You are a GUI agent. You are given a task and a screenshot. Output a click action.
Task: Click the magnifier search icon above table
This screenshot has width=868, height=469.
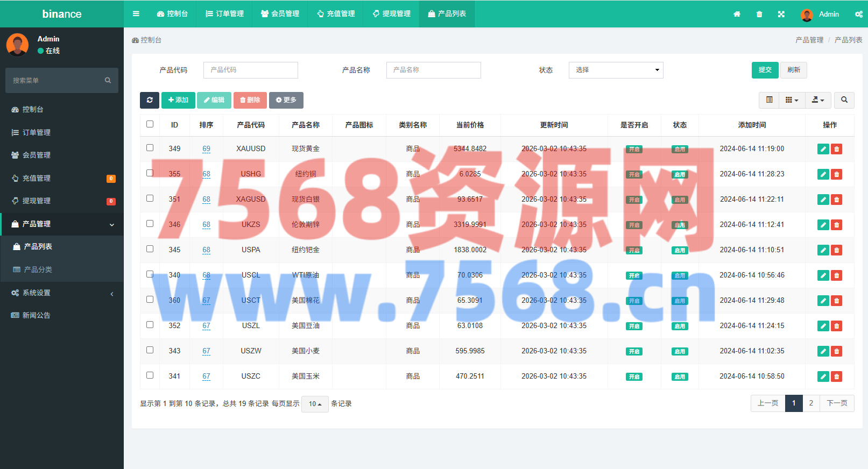click(844, 100)
